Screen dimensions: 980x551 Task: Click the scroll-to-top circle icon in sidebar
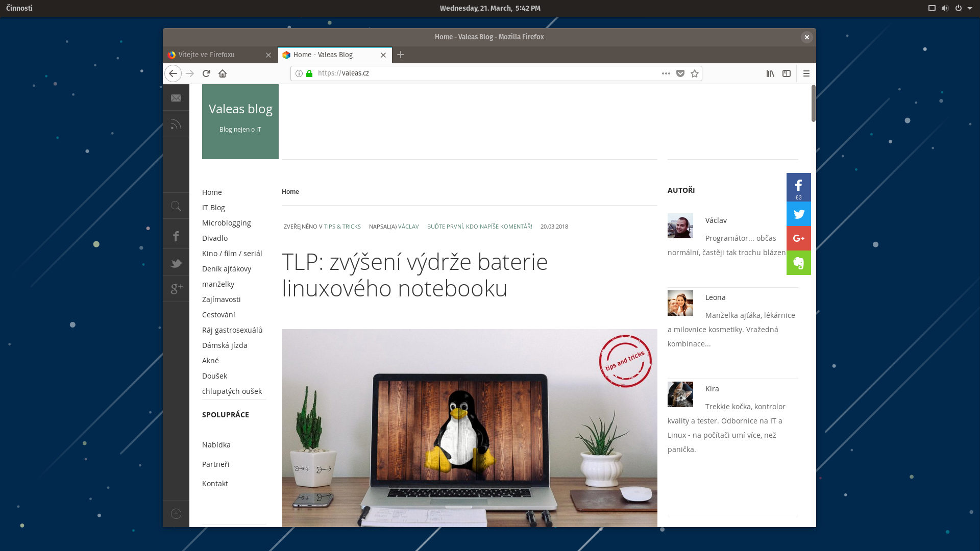coord(176,514)
